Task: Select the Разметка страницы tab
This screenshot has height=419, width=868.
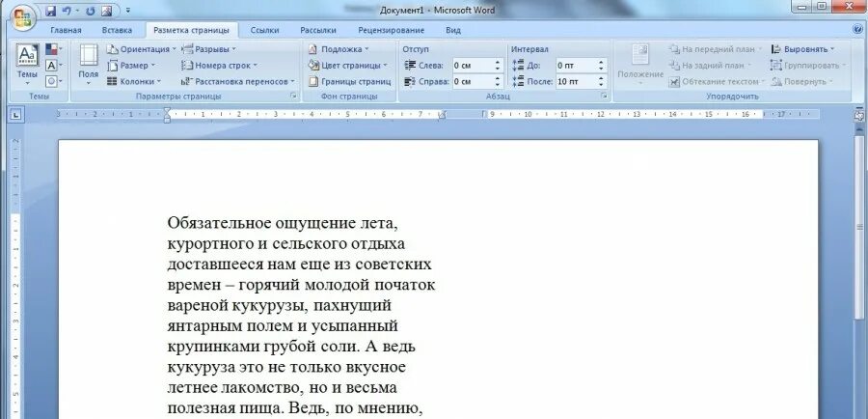Action: [x=191, y=31]
